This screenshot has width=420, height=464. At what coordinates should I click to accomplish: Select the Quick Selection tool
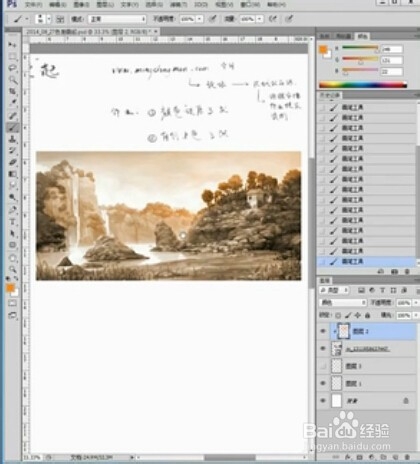click(x=12, y=80)
